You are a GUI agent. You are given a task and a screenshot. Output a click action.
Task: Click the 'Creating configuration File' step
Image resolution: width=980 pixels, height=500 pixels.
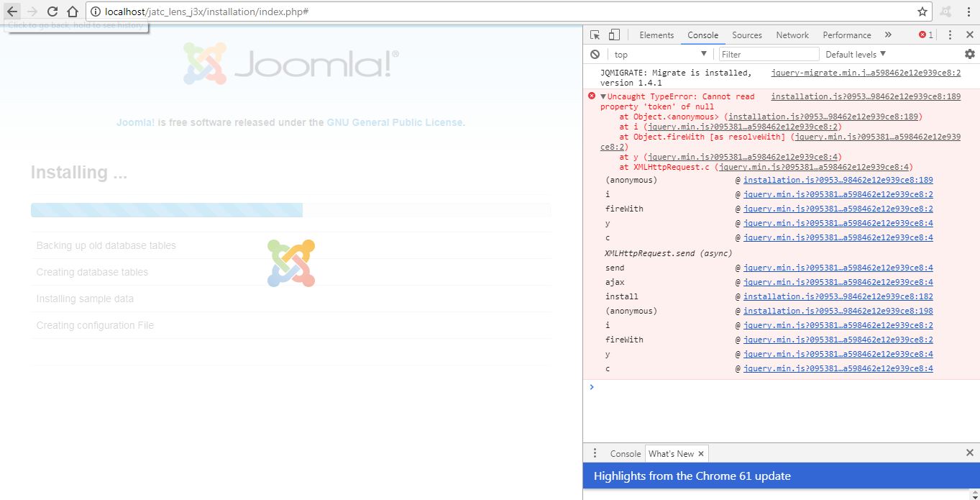pos(95,325)
